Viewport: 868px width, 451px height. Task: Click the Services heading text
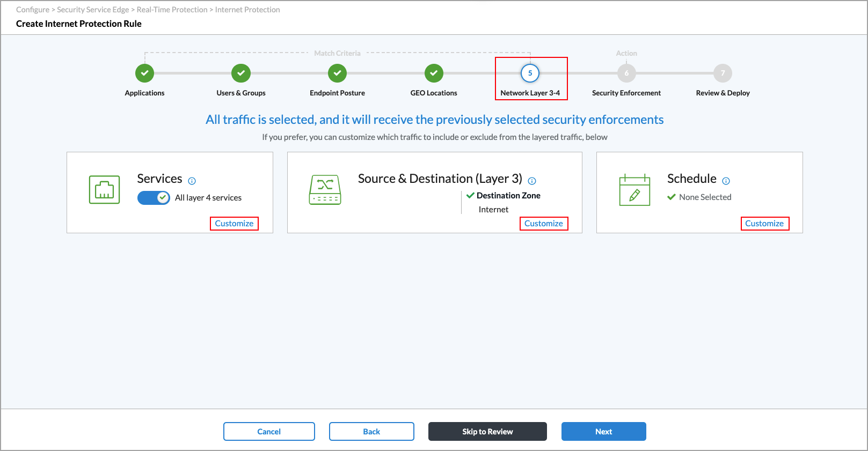[x=159, y=179]
